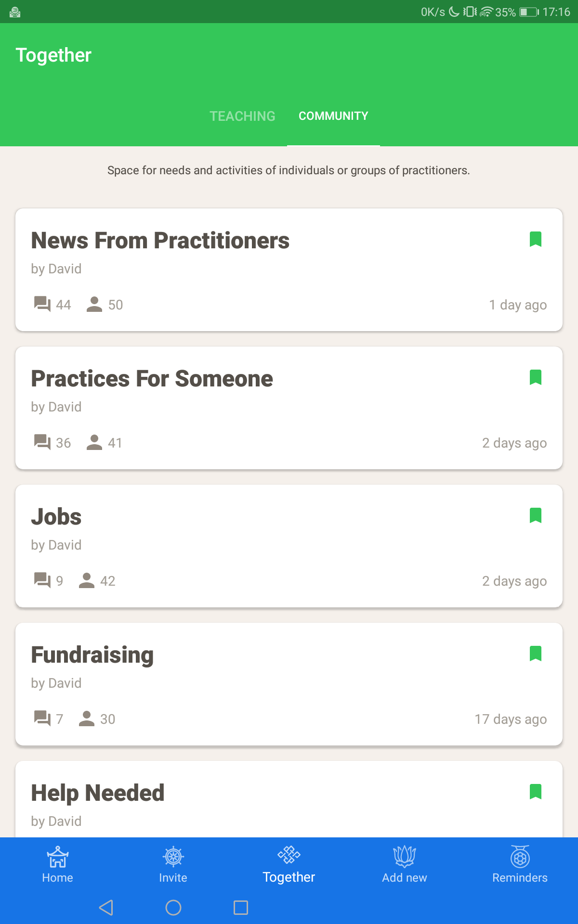
Task: Open the Help Needed topic
Action: 98,793
